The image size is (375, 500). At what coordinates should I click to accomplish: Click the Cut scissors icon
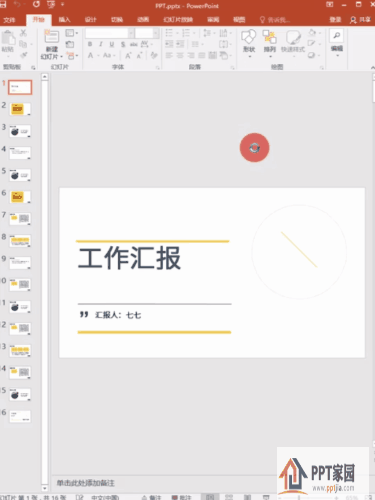(23, 33)
